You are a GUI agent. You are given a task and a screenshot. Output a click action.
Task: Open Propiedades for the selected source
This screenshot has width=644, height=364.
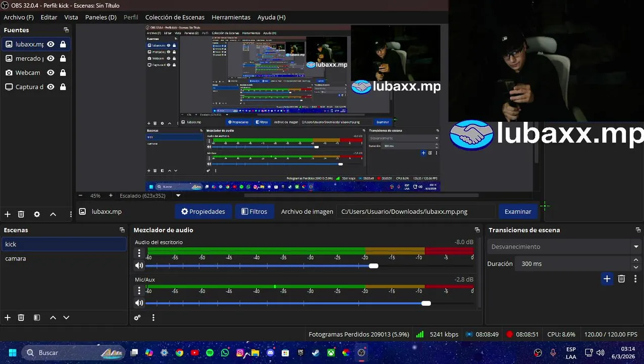coord(203,212)
